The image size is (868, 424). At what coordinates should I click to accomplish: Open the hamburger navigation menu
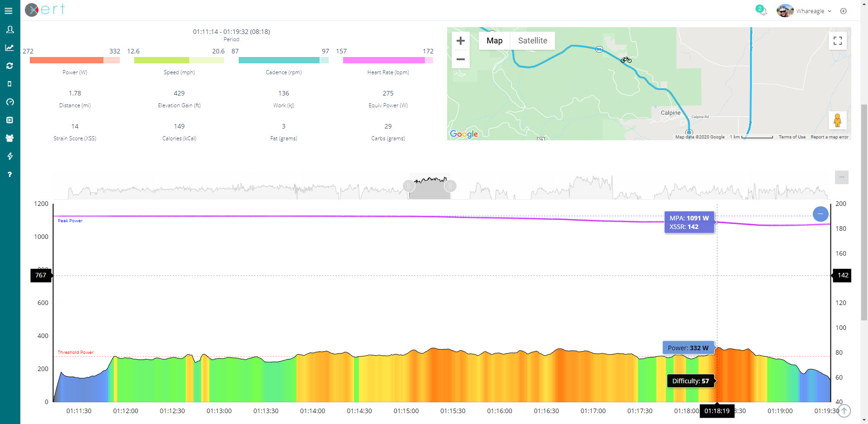pos(9,11)
